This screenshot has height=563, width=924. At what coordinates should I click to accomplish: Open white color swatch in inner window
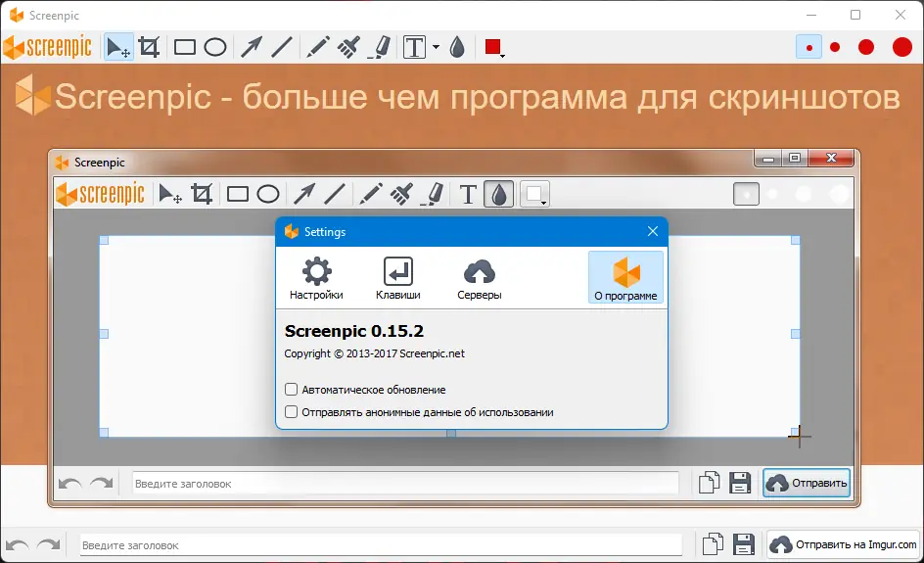coord(535,194)
